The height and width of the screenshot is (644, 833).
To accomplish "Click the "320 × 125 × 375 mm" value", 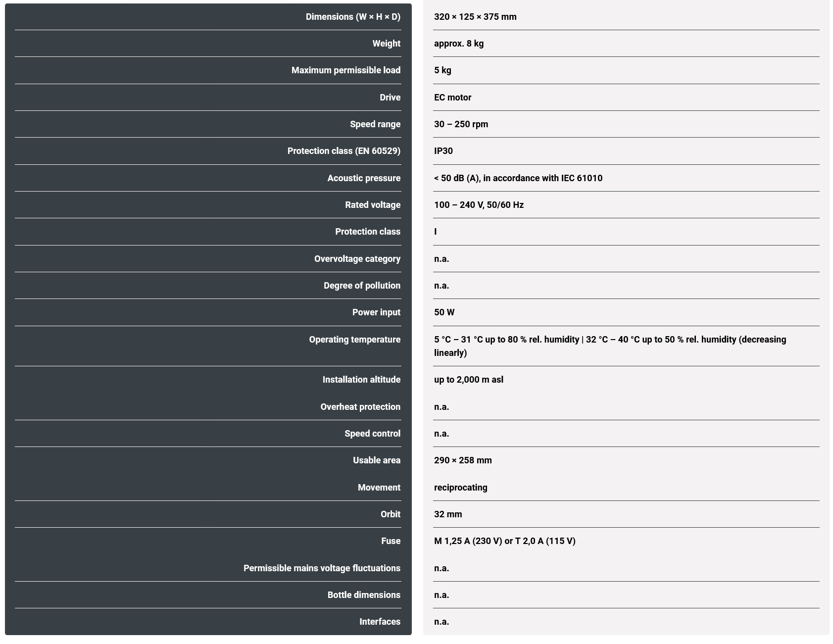I will point(475,17).
